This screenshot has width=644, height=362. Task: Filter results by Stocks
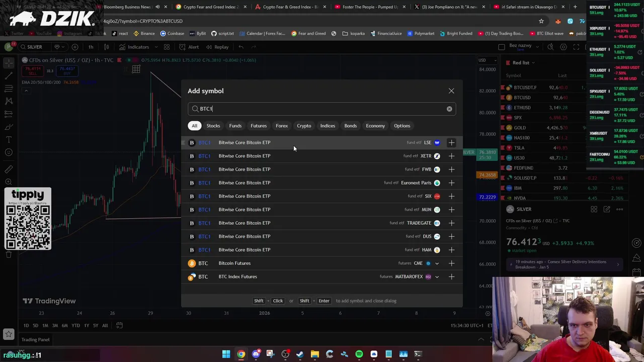[213, 126]
